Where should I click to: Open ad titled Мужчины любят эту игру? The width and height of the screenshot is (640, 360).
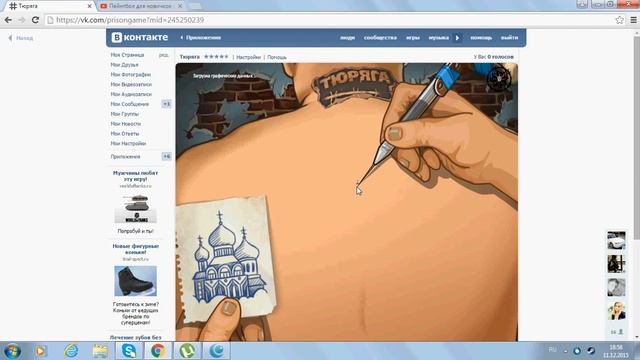[136, 176]
